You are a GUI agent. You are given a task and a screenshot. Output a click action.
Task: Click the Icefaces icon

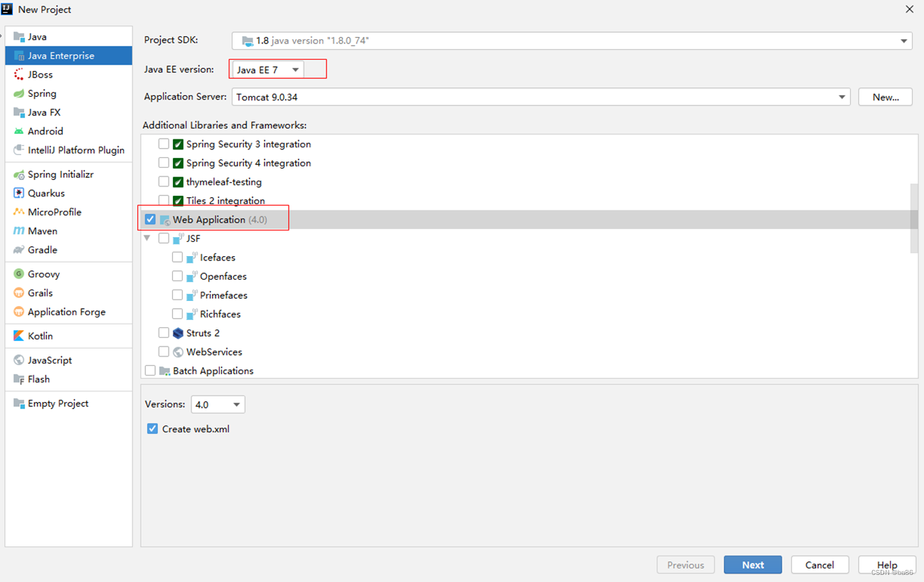(x=192, y=258)
